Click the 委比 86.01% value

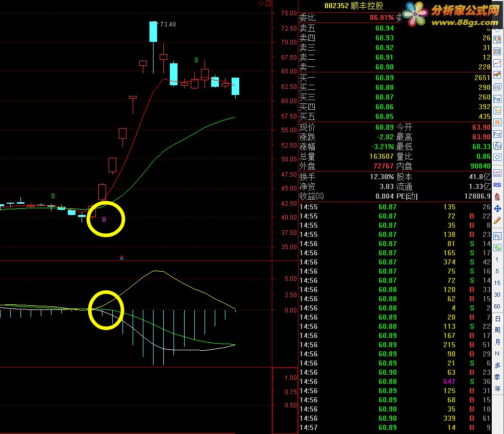[x=382, y=17]
